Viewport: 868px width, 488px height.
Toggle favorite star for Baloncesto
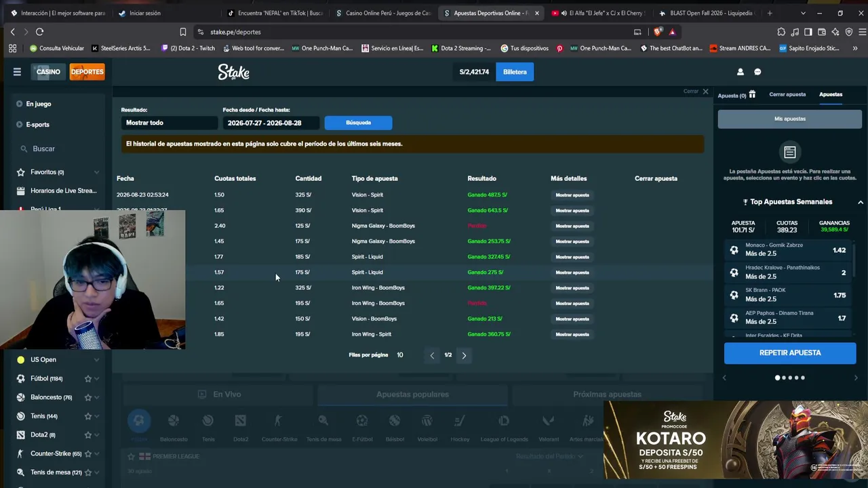click(88, 397)
